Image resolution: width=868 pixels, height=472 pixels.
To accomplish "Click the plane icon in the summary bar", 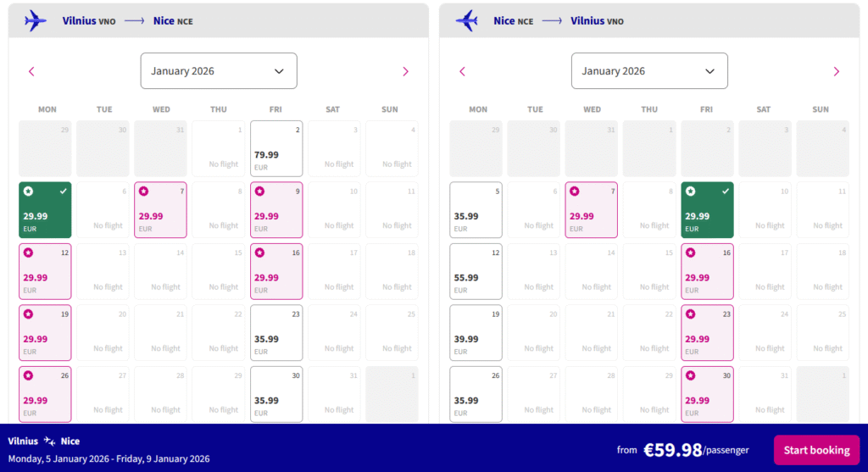I will point(50,441).
